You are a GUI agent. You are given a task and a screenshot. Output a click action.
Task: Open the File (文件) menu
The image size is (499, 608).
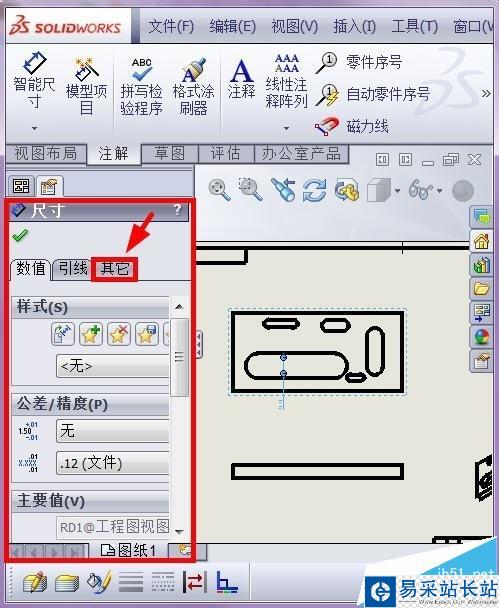click(171, 27)
